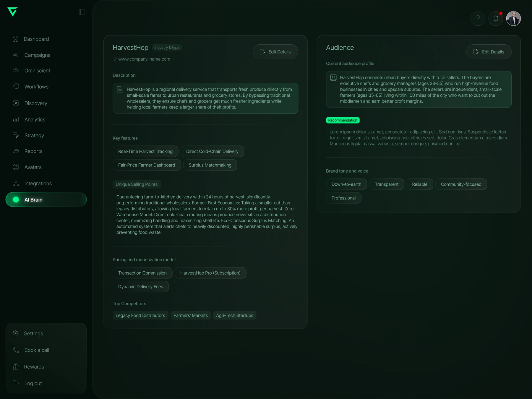Click the Dashboard home icon

tap(16, 39)
